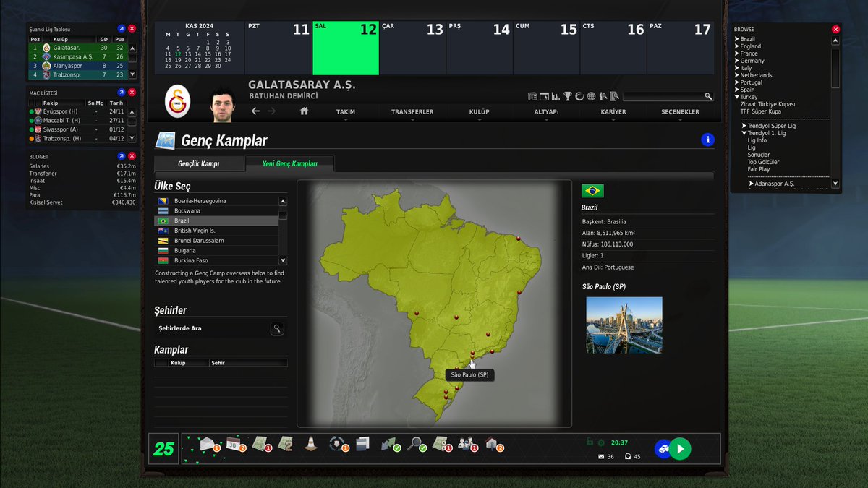
Task: Toggle the green padlock icon near the clock
Action: (590, 442)
